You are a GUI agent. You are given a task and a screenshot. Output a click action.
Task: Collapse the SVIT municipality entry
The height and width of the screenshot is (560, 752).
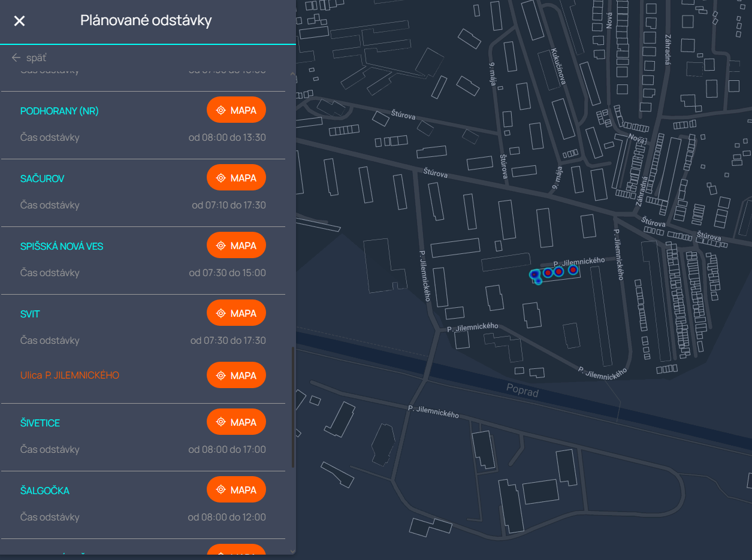30,314
